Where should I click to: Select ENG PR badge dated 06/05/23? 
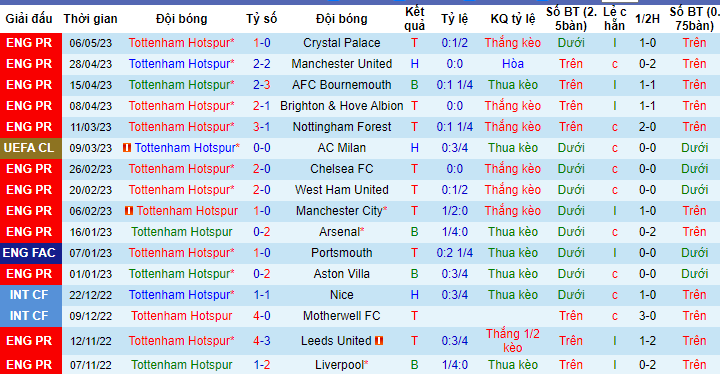(29, 43)
